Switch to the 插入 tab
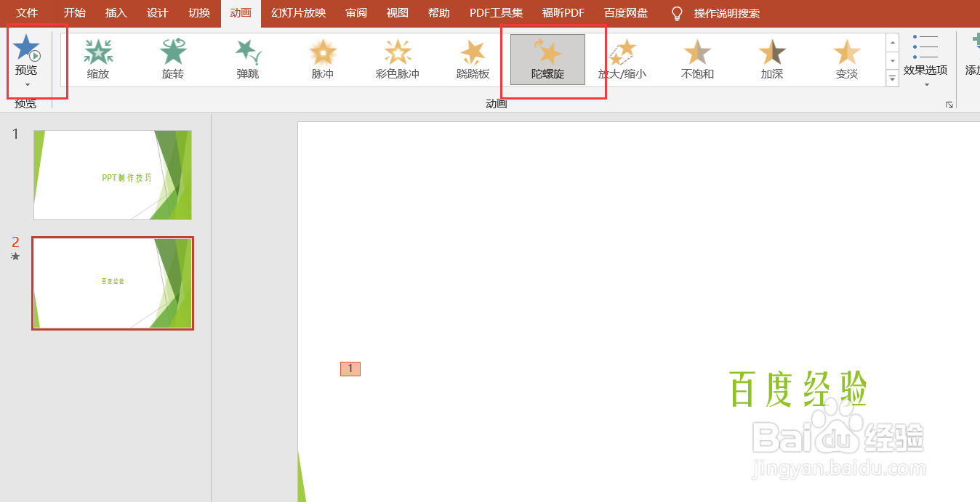Image resolution: width=980 pixels, height=502 pixels. pyautogui.click(x=116, y=13)
